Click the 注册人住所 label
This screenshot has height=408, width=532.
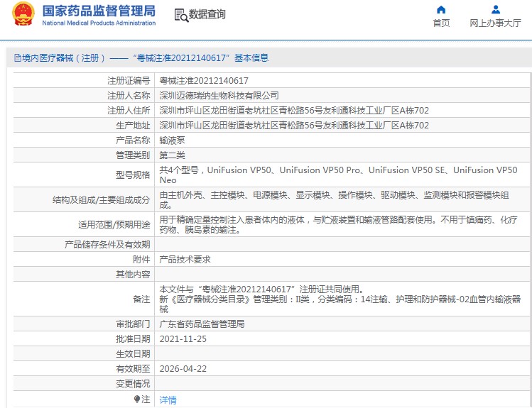(129, 111)
